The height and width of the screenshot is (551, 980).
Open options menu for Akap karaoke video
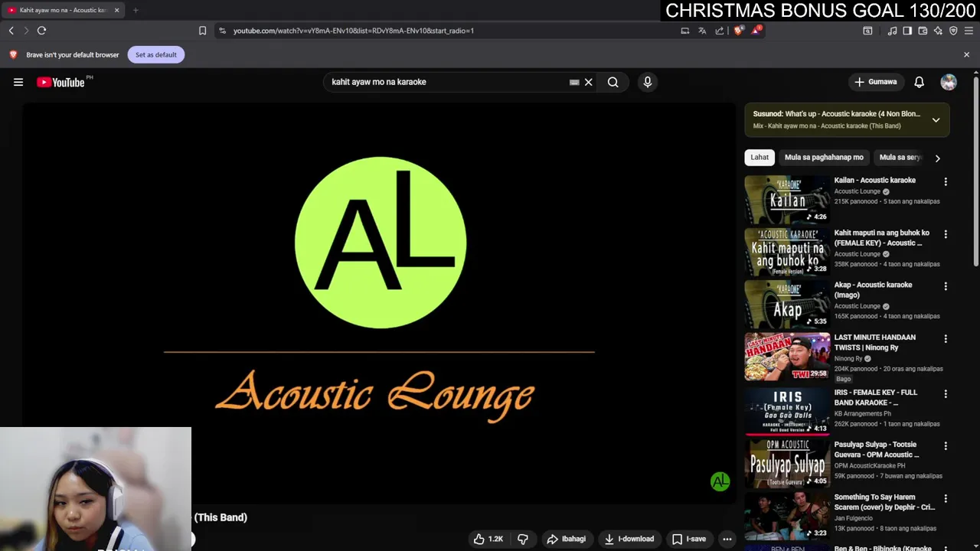(946, 286)
